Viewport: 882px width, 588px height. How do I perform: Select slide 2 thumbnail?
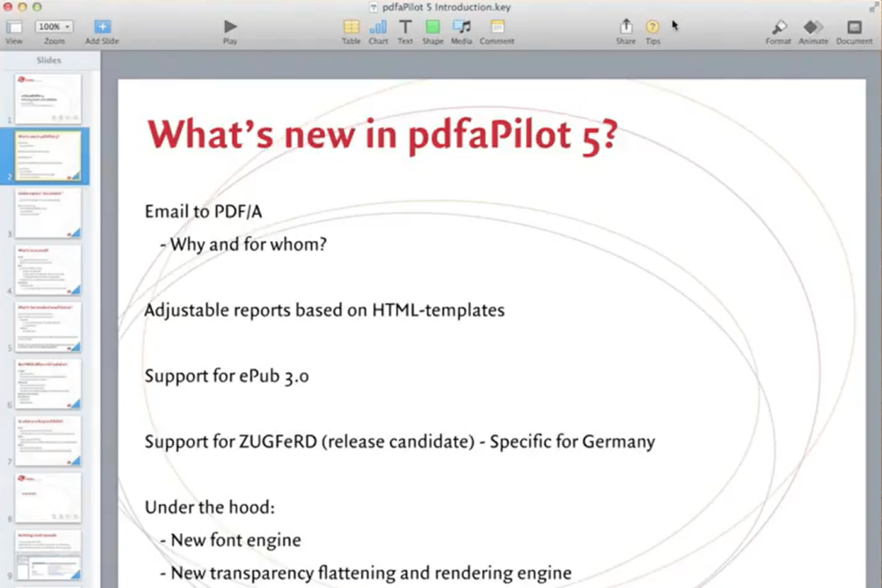tap(48, 155)
